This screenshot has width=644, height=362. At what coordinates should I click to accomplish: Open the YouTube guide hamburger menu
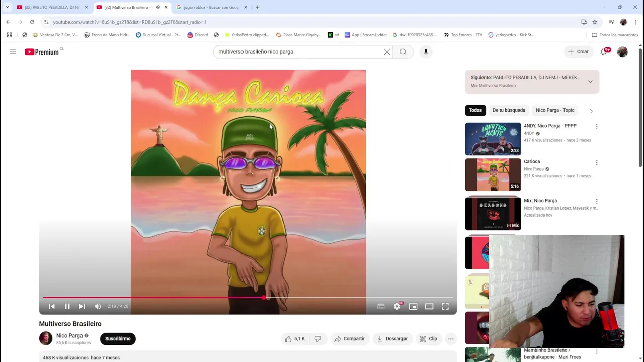pos(13,52)
